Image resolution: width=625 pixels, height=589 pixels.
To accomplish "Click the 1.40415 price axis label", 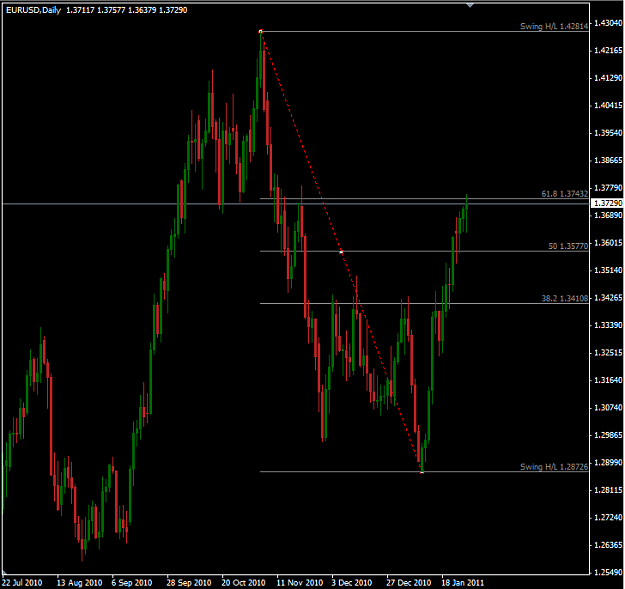I will pos(608,105).
